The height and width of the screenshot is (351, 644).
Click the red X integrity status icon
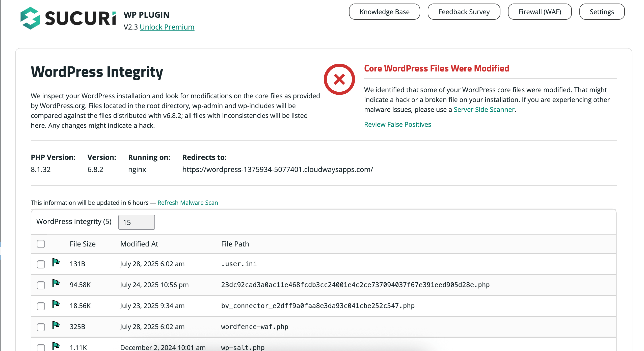(339, 79)
